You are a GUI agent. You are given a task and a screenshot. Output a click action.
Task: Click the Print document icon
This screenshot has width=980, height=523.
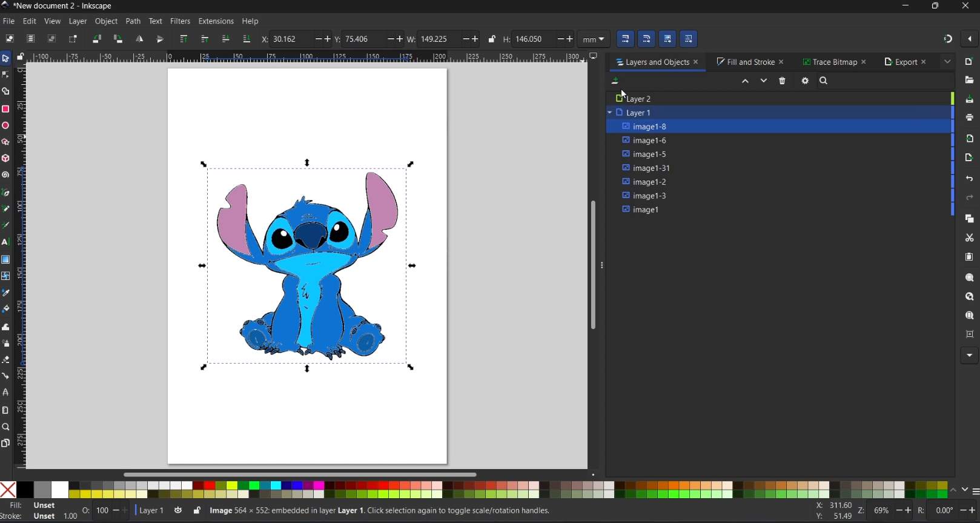coord(969,118)
